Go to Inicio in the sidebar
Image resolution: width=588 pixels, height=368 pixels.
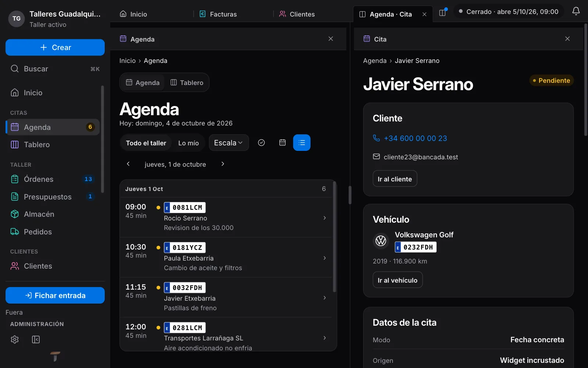52,93
